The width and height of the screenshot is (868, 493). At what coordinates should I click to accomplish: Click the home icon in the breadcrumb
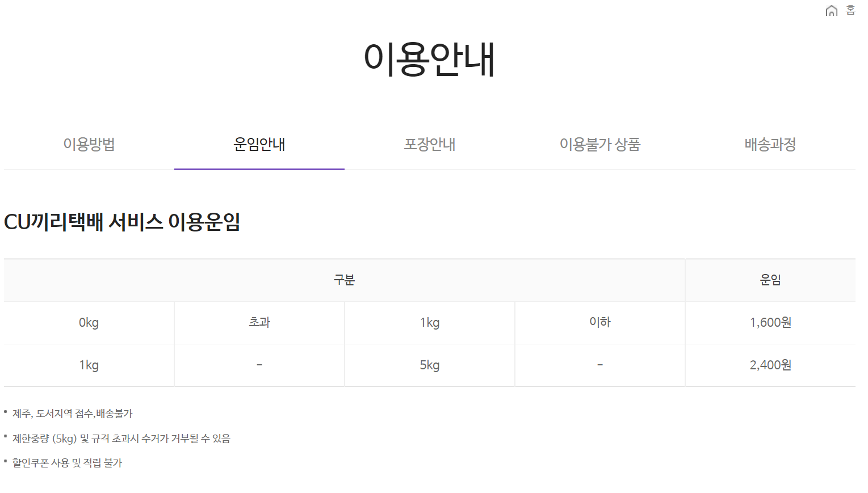coord(831,11)
